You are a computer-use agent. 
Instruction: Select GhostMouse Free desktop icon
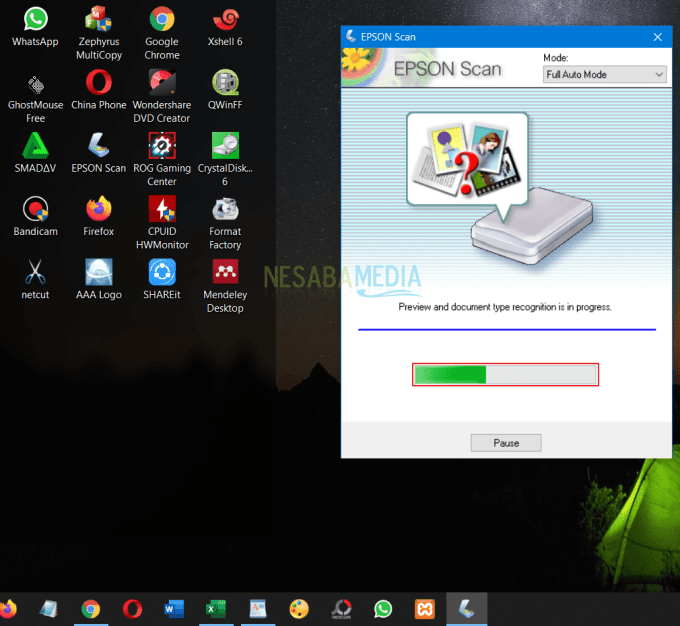click(35, 98)
